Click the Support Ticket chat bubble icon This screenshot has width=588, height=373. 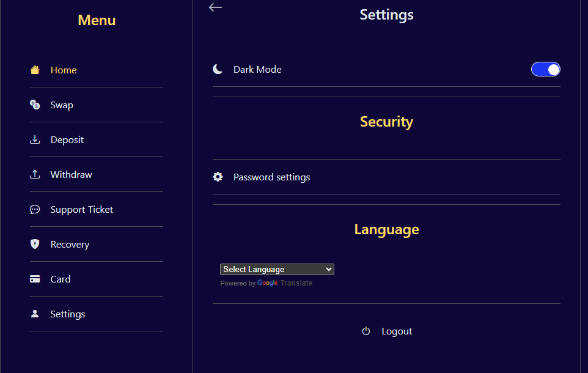pyautogui.click(x=35, y=209)
